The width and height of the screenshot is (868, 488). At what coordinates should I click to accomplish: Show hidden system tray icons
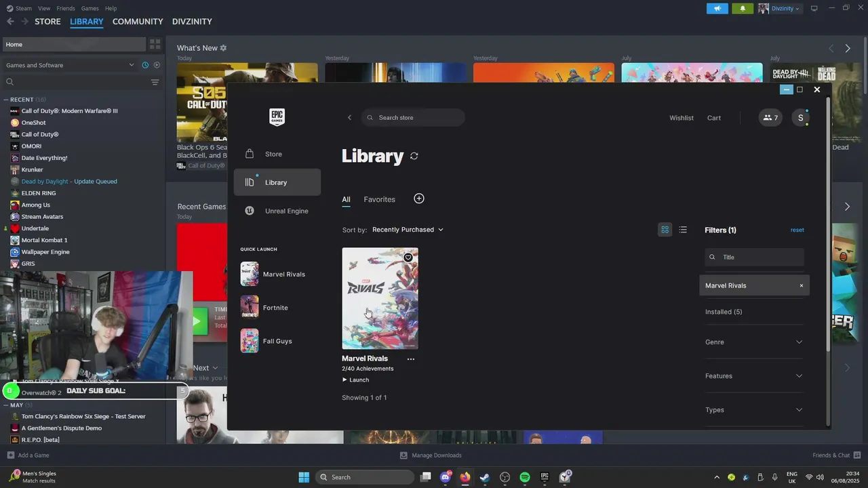[717, 477]
